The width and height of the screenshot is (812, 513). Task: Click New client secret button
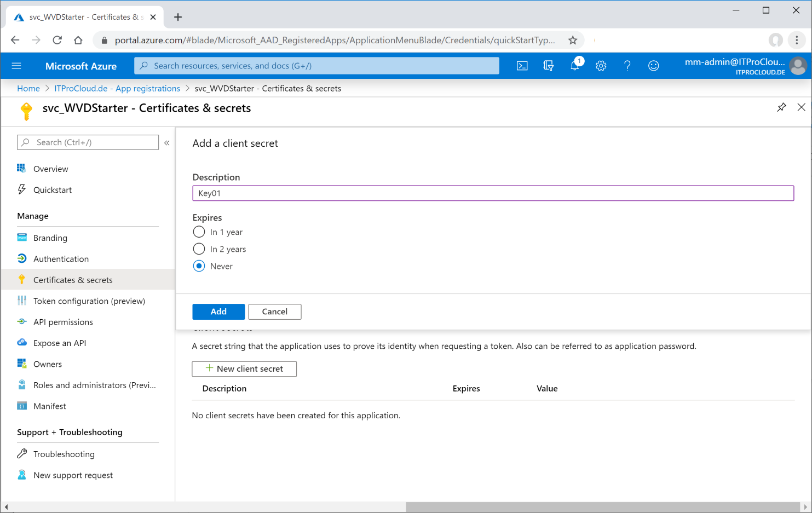tap(244, 369)
